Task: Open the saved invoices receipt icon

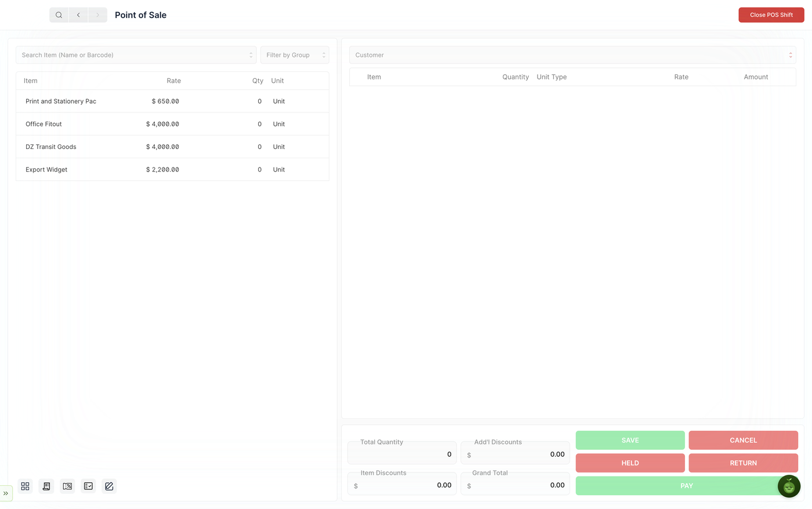Action: (x=46, y=486)
